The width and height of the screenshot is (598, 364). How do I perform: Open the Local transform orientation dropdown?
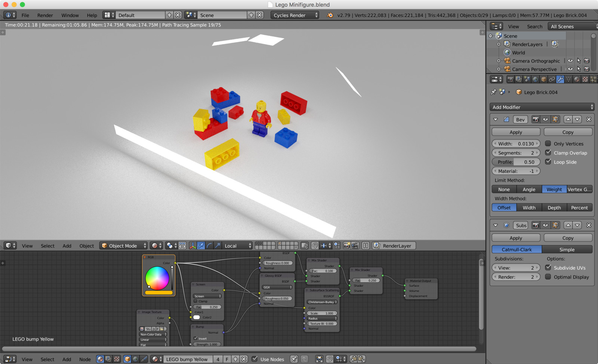click(x=238, y=246)
